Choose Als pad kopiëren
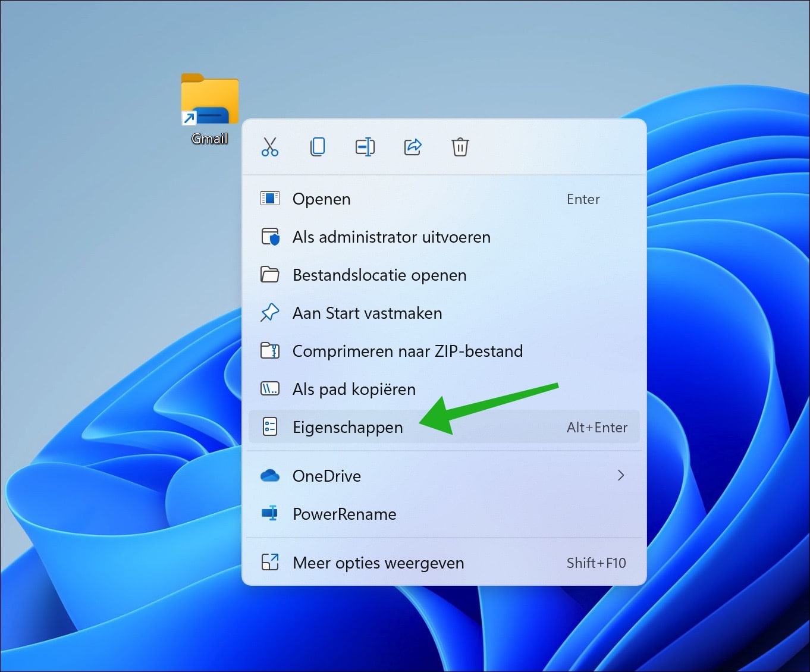The width and height of the screenshot is (810, 672). click(x=354, y=389)
